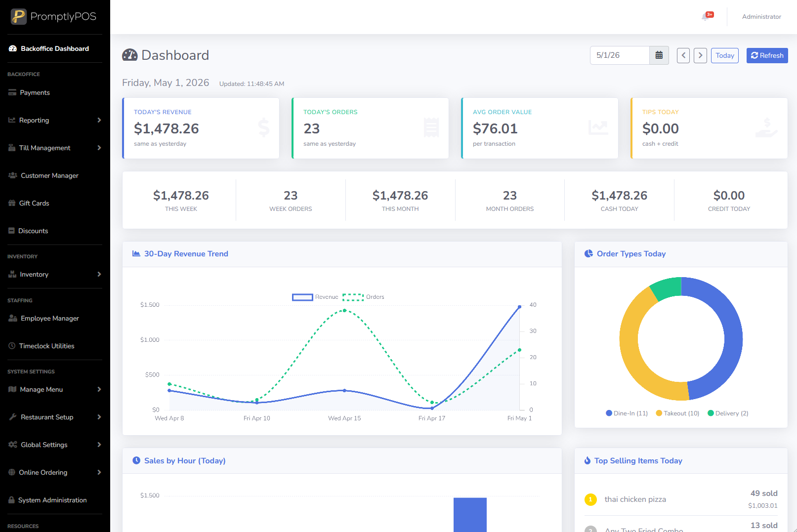Click the thai chicken pizza item row
This screenshot has height=532, width=797.
[x=681, y=499]
